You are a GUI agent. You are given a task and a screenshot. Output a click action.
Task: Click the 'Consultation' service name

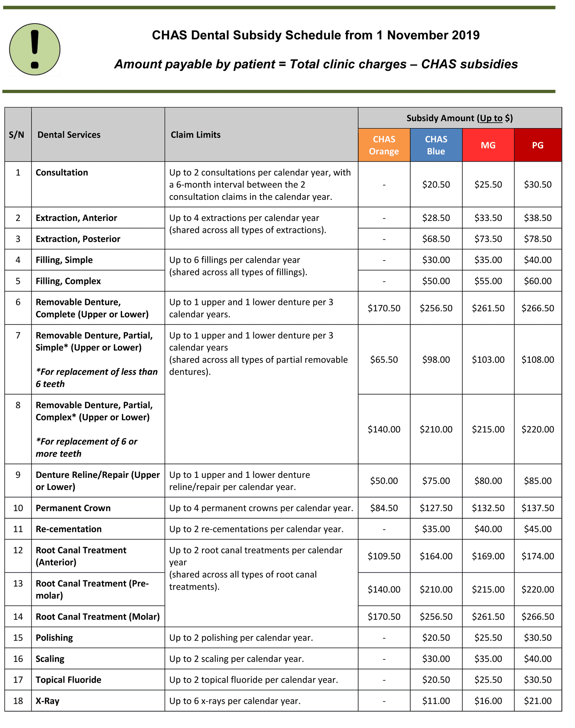[62, 172]
